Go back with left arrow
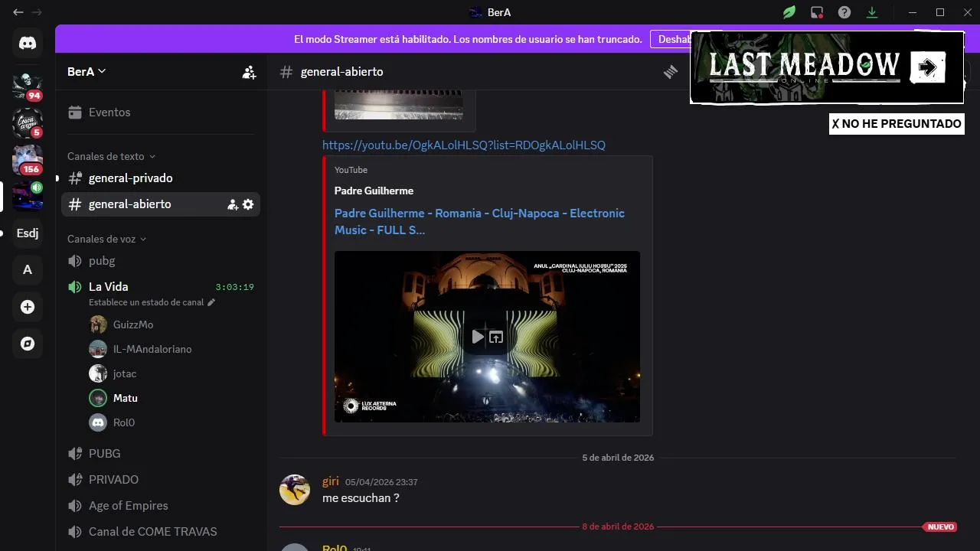This screenshot has height=551, width=980. point(18,12)
